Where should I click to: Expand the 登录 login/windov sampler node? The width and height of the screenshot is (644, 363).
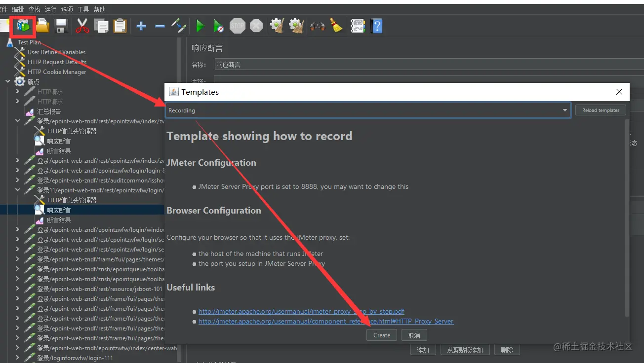pos(18,229)
